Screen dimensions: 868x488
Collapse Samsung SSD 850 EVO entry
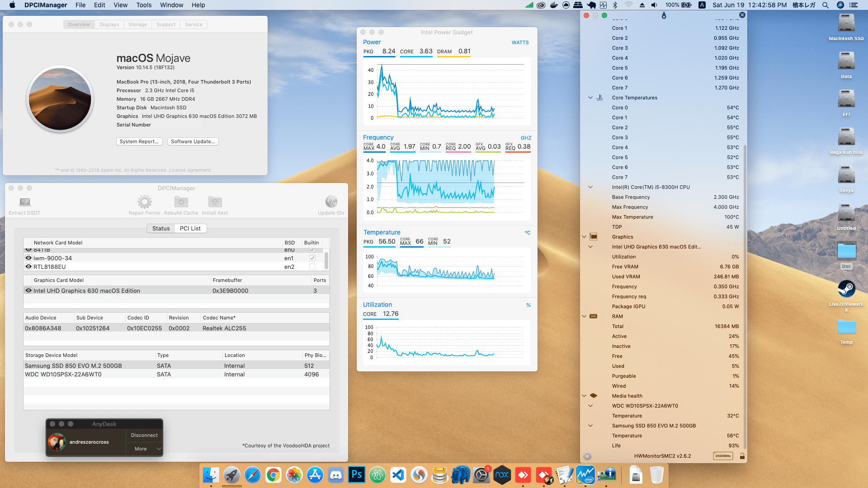(x=590, y=426)
